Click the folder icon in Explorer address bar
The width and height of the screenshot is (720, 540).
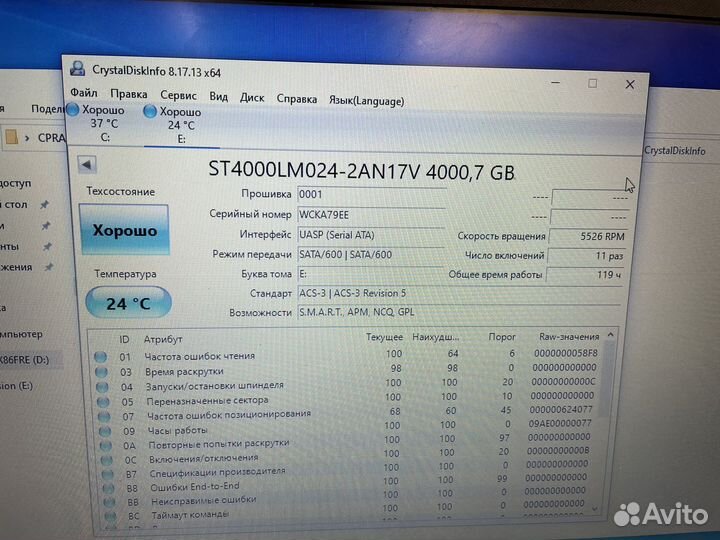(11, 136)
